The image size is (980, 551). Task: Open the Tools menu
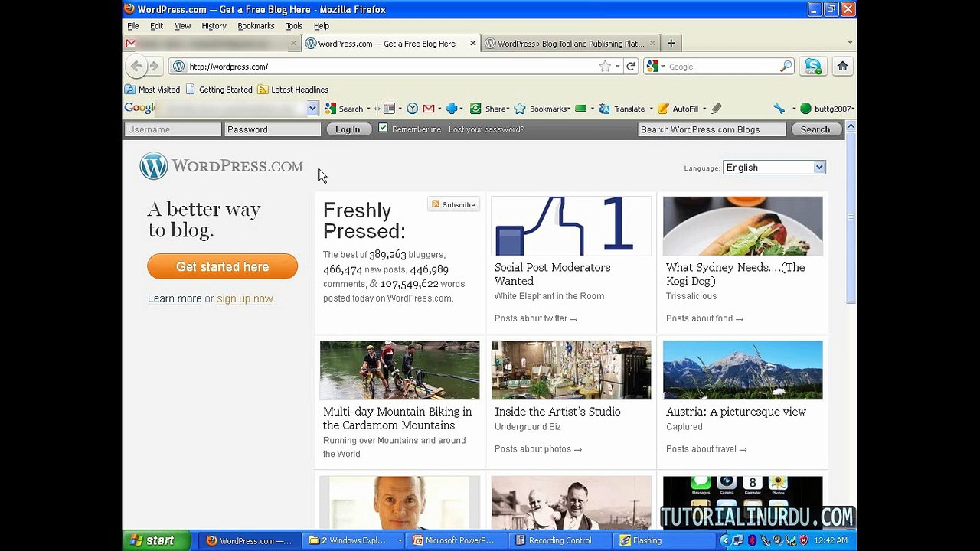click(x=294, y=26)
